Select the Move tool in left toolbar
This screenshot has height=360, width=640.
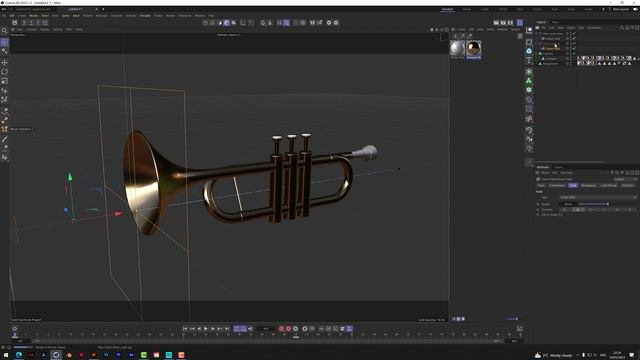[4, 62]
